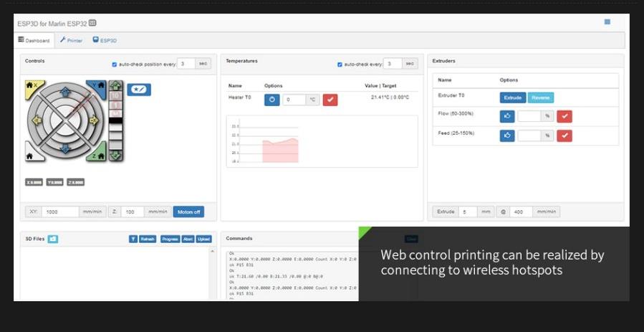This screenshot has width=644, height=332.
Task: Open SD Files filter funnel button
Action: click(133, 239)
